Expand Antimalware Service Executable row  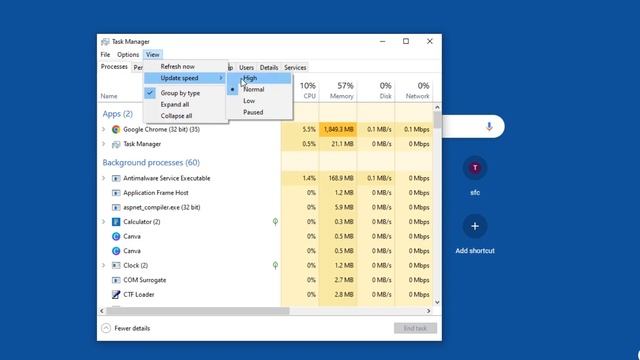(104, 178)
